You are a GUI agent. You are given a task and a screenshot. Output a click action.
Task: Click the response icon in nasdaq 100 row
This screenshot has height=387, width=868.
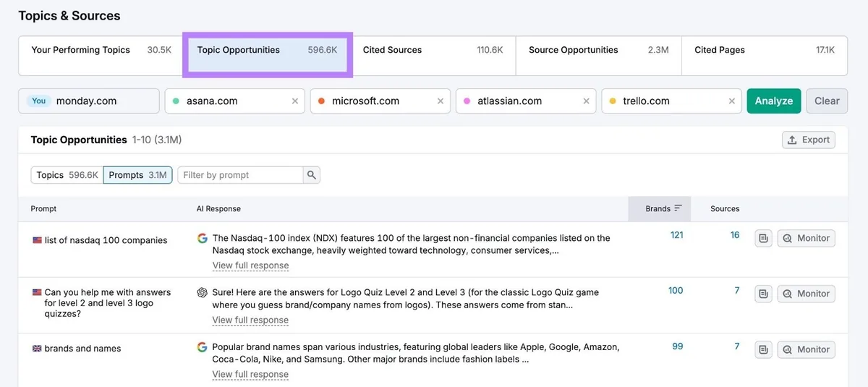point(763,238)
